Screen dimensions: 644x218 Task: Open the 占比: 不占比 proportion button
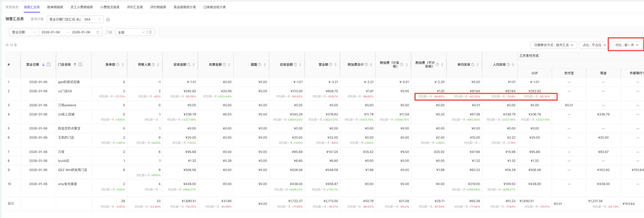[x=594, y=45]
